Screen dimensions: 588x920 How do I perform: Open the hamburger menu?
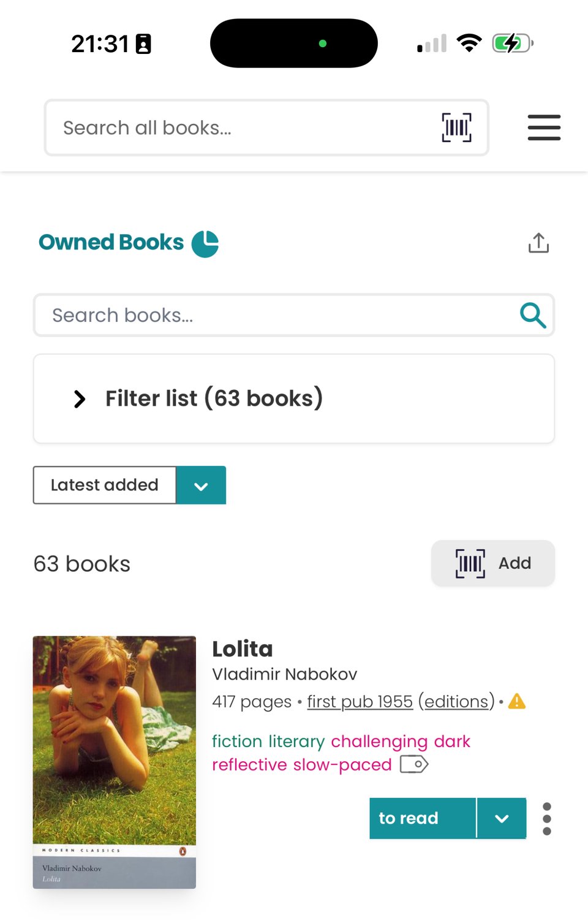544,127
